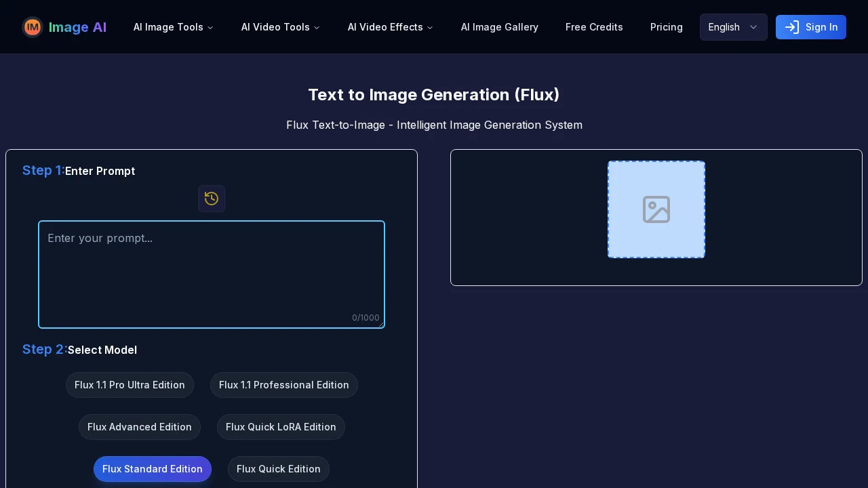Click the Sign In button
The width and height of the screenshot is (868, 488).
pyautogui.click(x=811, y=27)
